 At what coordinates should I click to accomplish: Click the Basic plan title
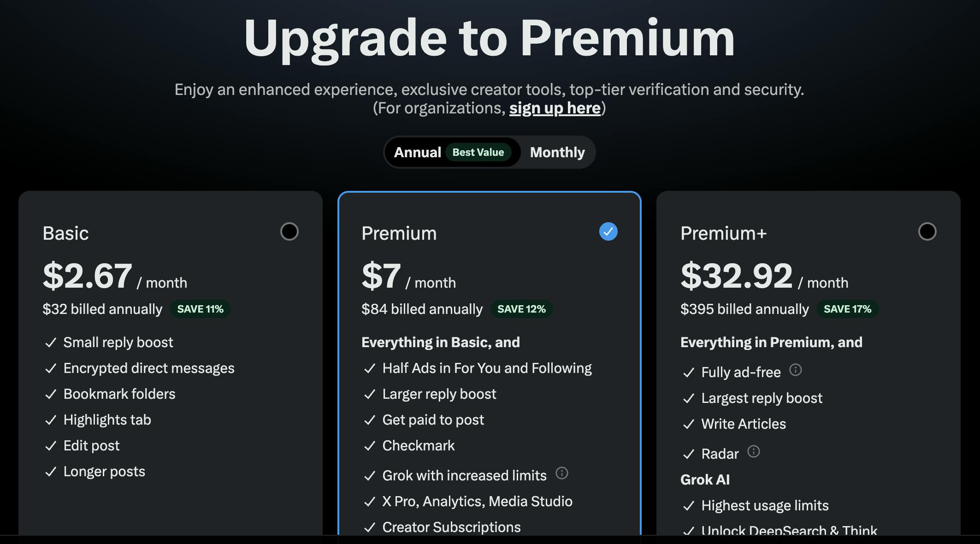(65, 233)
